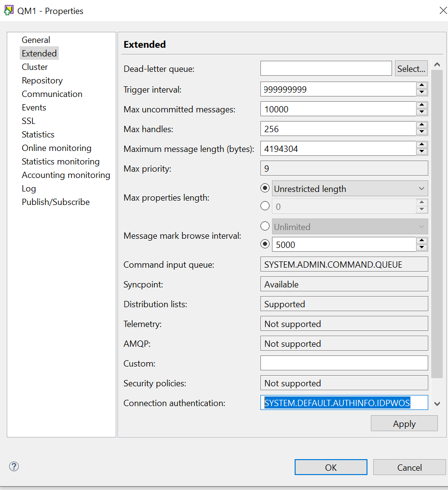Click inside the Custom text field
The height and width of the screenshot is (490, 448).
point(344,363)
